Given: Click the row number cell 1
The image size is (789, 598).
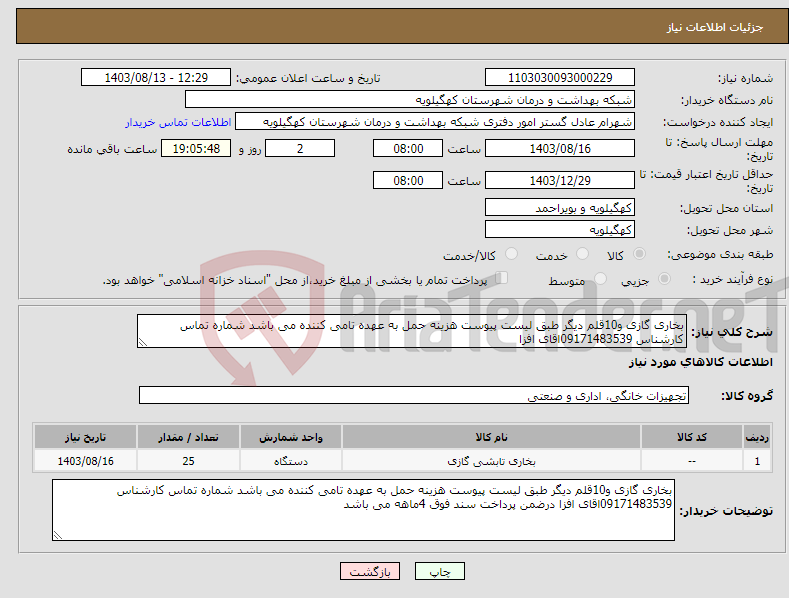Looking at the screenshot, I should click(757, 461).
